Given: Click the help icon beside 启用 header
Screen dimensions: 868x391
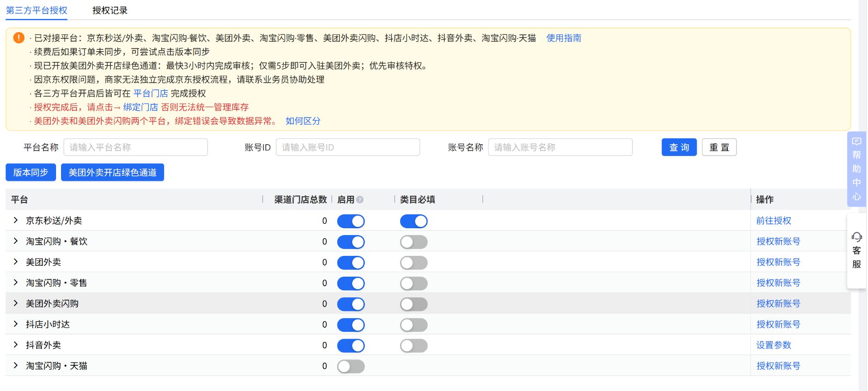Looking at the screenshot, I should 360,200.
